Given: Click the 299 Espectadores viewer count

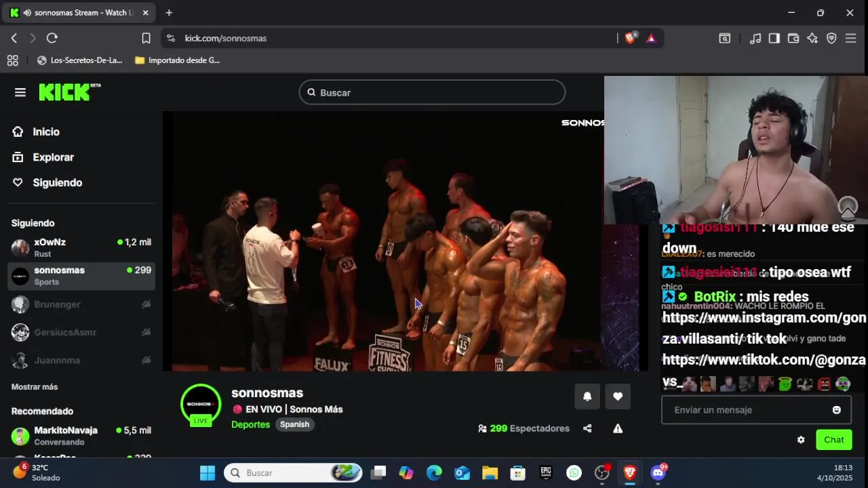Looking at the screenshot, I should pyautogui.click(x=524, y=428).
